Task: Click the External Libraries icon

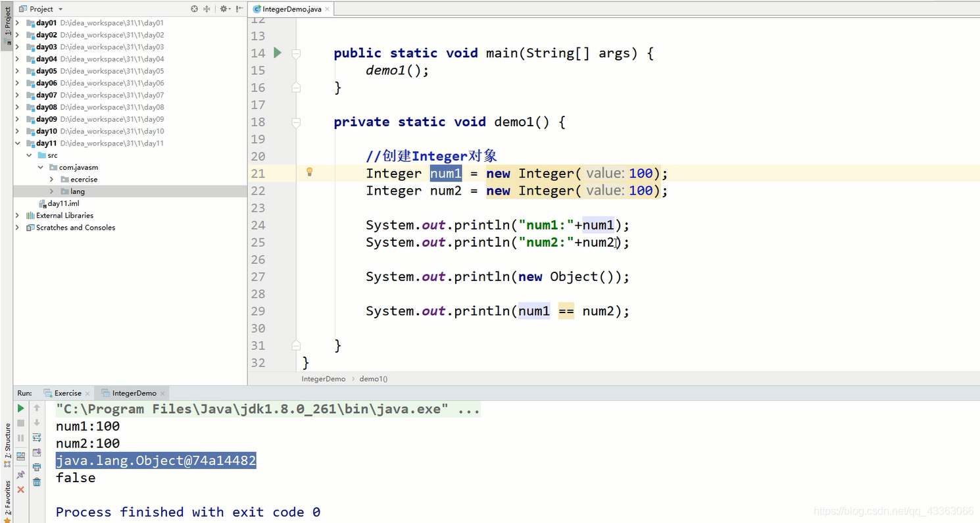Action: point(30,215)
